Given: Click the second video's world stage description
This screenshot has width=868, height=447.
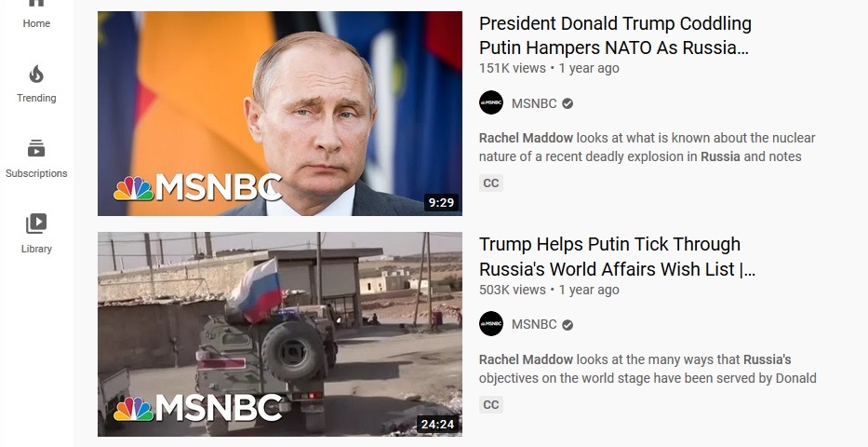Looking at the screenshot, I should point(648,369).
